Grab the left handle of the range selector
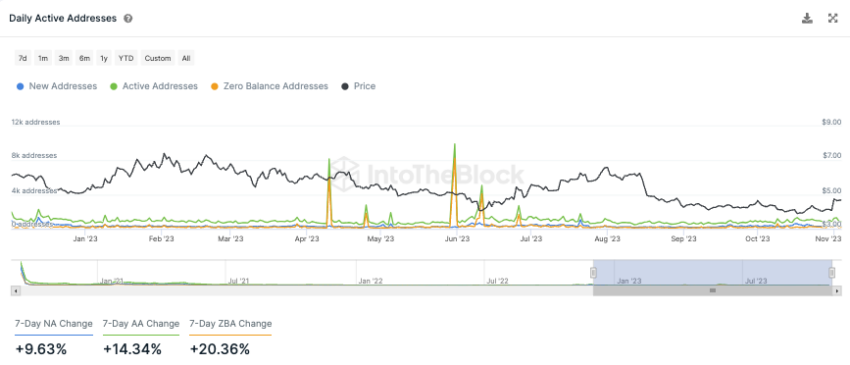The width and height of the screenshot is (850, 365). (594, 272)
